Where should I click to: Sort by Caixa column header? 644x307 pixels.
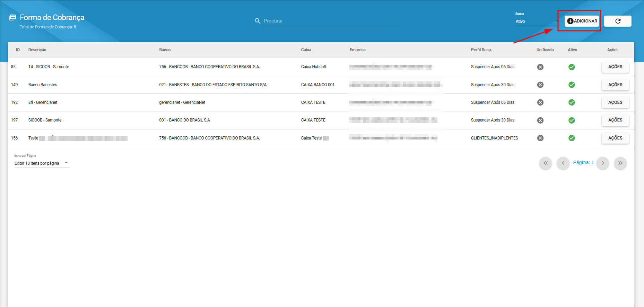click(x=306, y=50)
